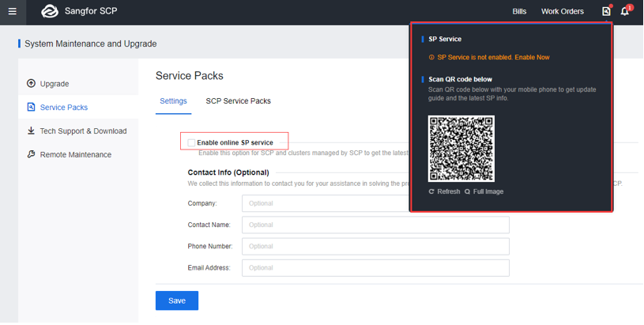This screenshot has width=644, height=325.
Task: Switch to the Settings tab
Action: click(x=173, y=101)
